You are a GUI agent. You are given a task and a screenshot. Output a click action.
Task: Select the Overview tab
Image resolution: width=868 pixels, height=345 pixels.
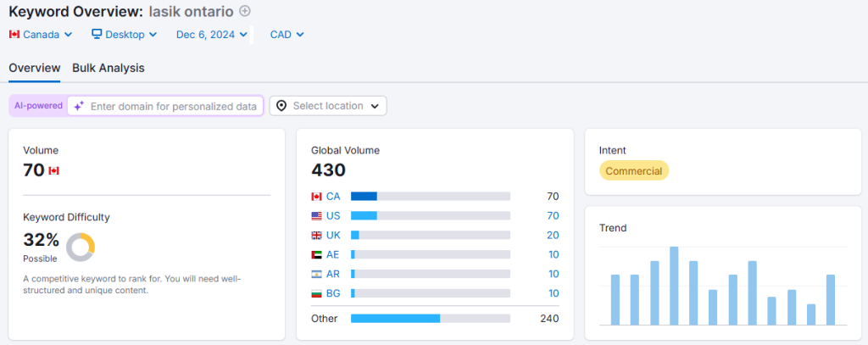tap(35, 68)
